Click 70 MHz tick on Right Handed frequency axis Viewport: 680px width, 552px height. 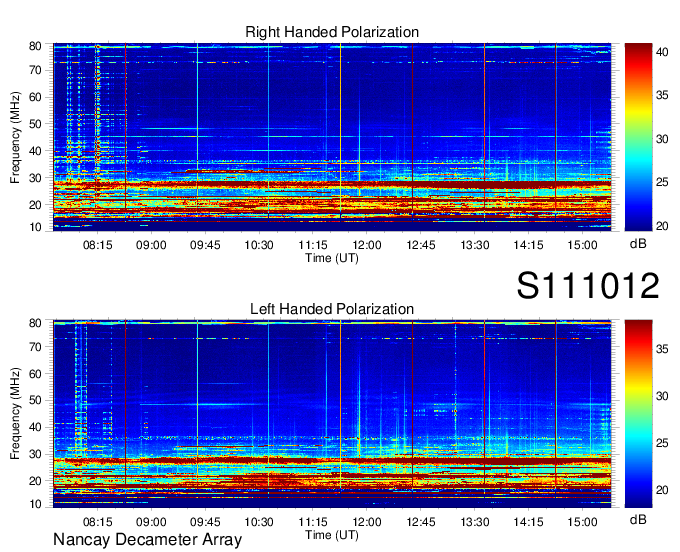click(x=35, y=70)
